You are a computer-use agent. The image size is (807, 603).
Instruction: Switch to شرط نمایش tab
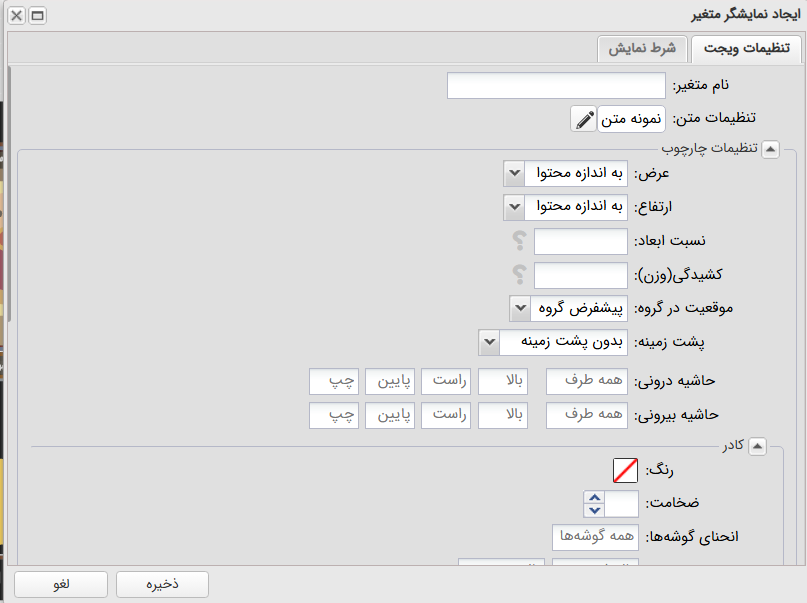pyautogui.click(x=642, y=49)
